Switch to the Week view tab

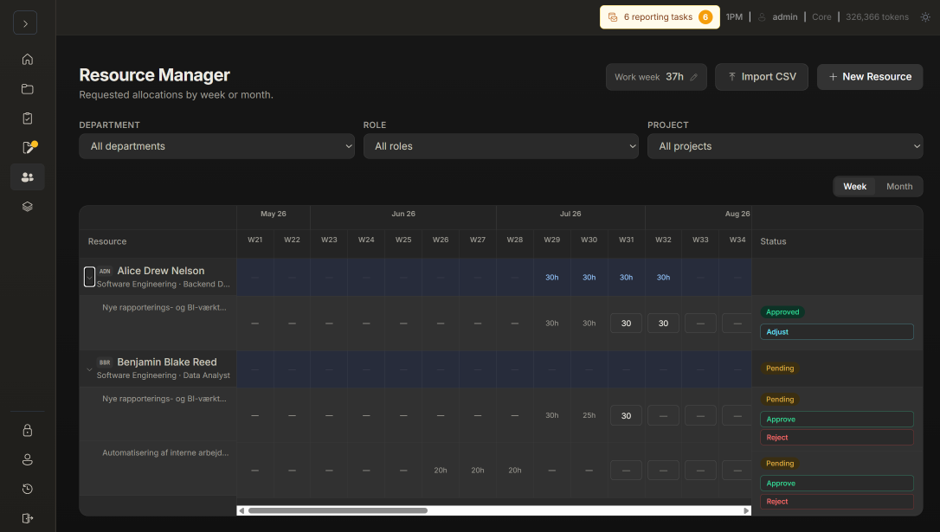(854, 187)
